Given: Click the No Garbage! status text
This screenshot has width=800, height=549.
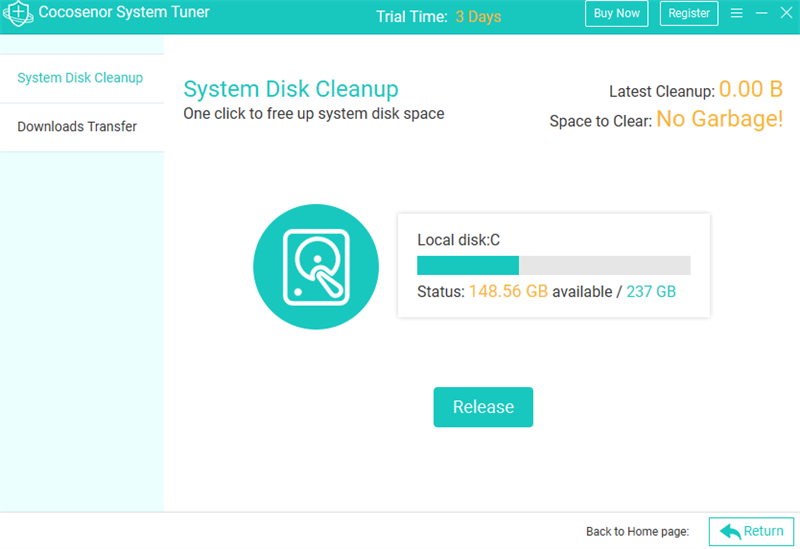Looking at the screenshot, I should click(719, 120).
